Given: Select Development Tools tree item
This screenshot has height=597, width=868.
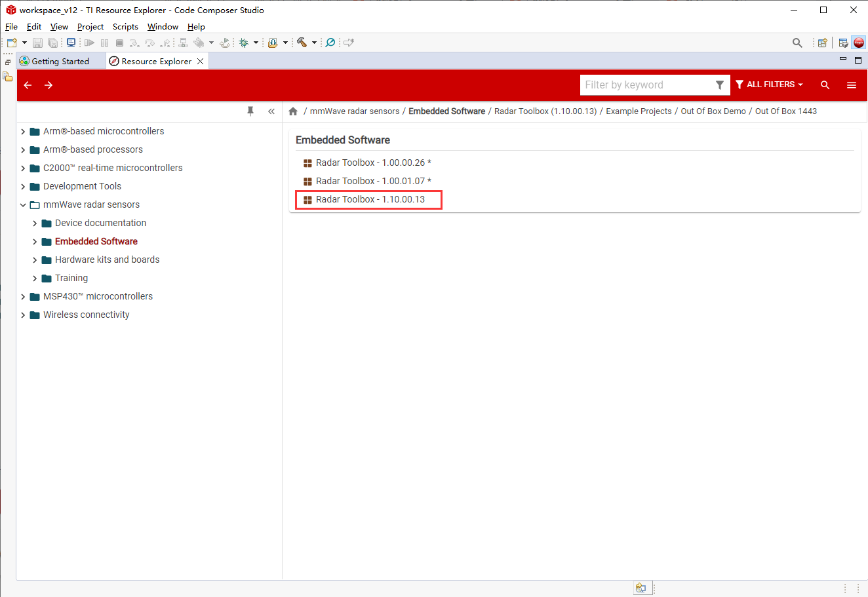Looking at the screenshot, I should [83, 186].
